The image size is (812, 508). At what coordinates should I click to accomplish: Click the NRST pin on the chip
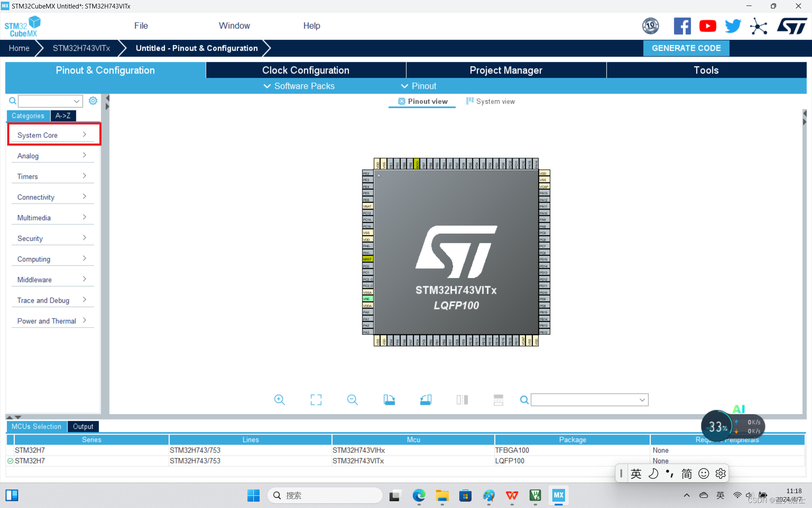(x=367, y=259)
